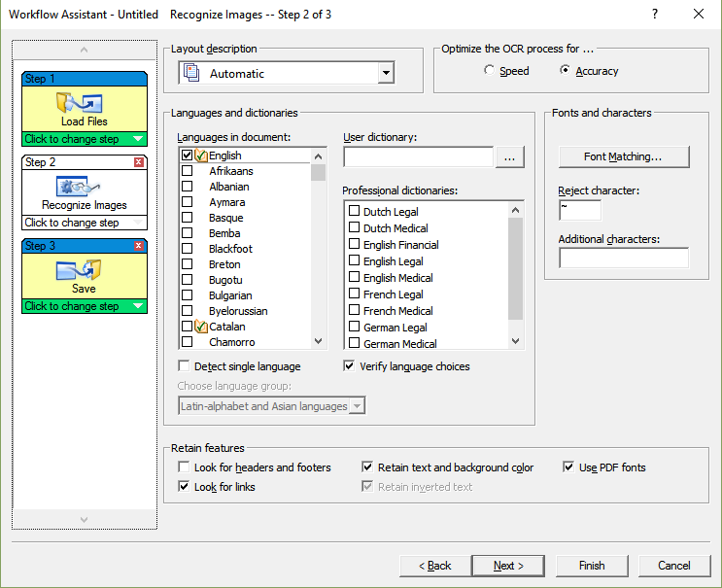Click the Save step icon
This screenshot has height=588, width=722.
[84, 269]
